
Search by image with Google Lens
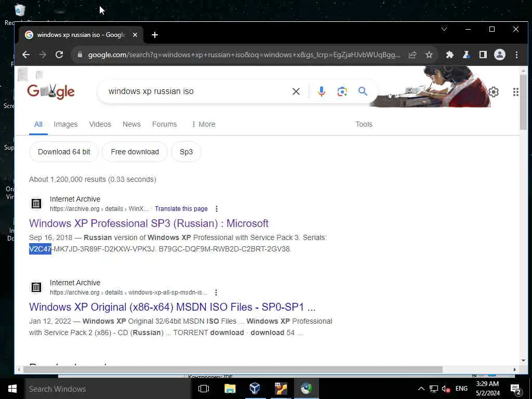point(342,91)
